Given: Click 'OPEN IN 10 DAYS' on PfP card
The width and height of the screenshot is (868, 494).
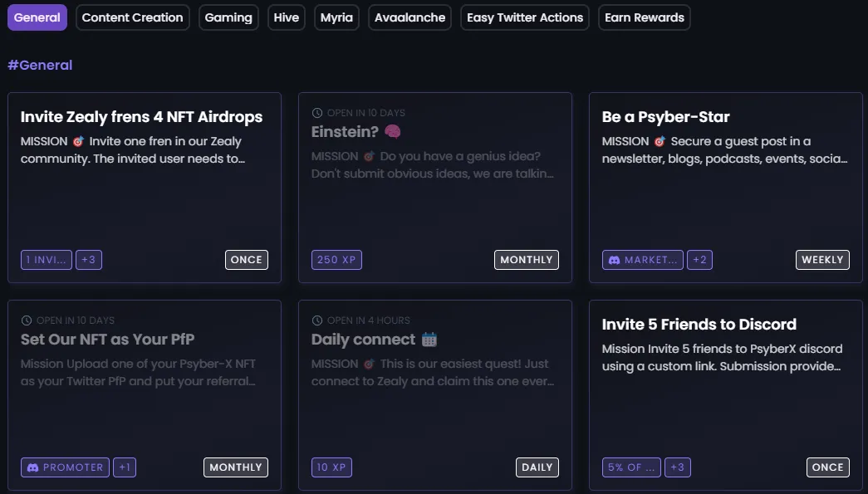Looking at the screenshot, I should 76,320.
